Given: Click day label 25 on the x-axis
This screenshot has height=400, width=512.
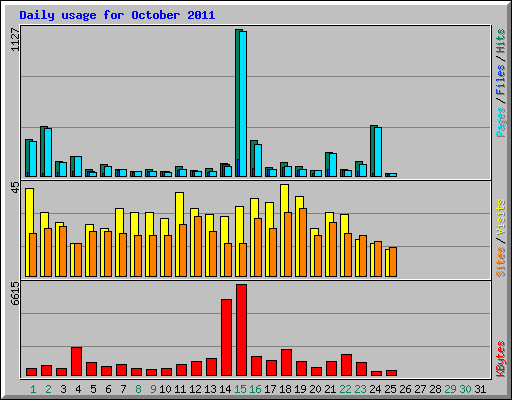Looking at the screenshot, I should point(390,389).
